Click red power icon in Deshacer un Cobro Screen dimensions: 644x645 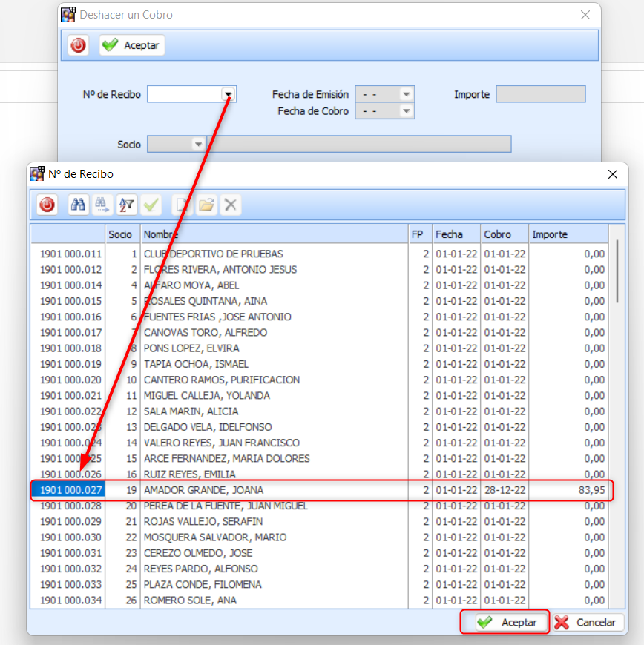coord(78,45)
